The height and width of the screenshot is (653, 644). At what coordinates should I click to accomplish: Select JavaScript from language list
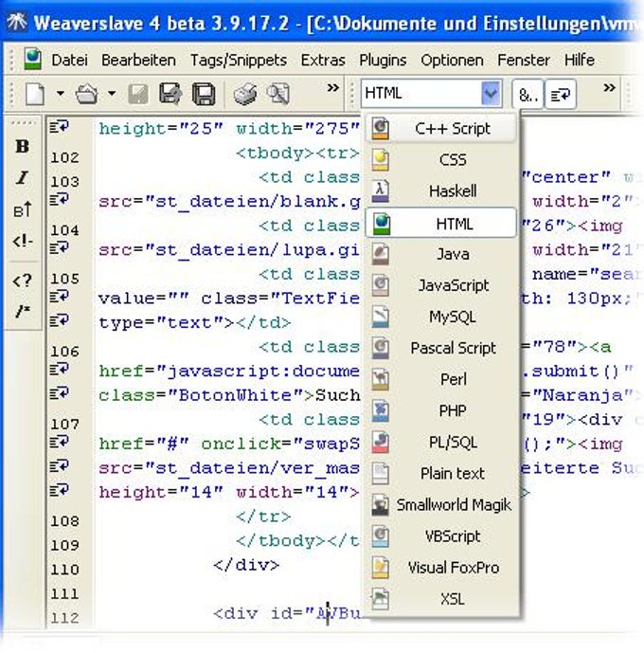441,285
